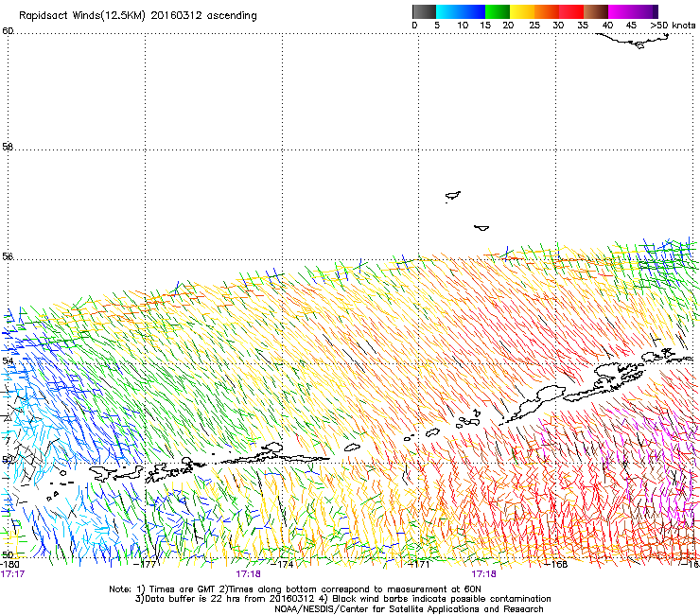Click the latitude label '60'
Image resolution: width=700 pixels, height=615 pixels.
(8, 31)
